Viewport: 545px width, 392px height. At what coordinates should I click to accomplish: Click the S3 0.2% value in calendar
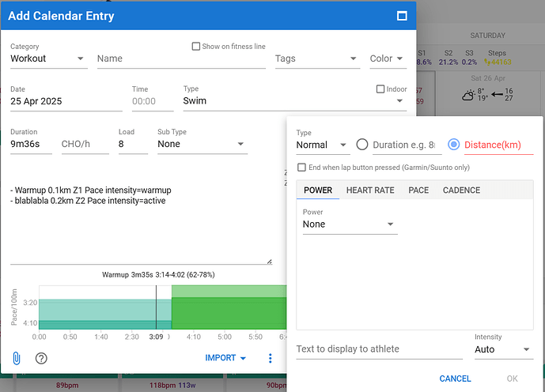click(469, 62)
